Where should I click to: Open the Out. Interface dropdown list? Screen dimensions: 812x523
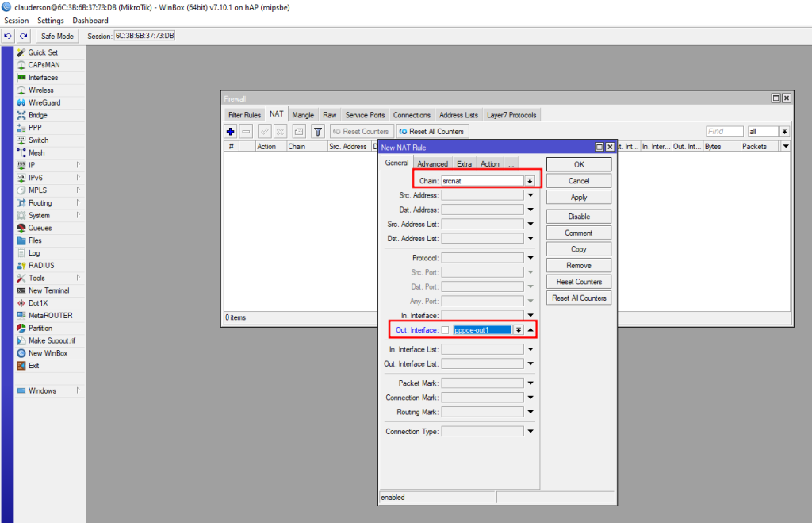pyautogui.click(x=519, y=330)
